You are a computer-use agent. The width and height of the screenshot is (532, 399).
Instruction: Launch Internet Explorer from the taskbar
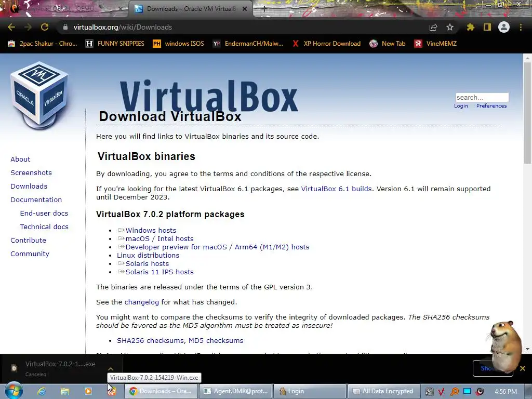(x=42, y=391)
